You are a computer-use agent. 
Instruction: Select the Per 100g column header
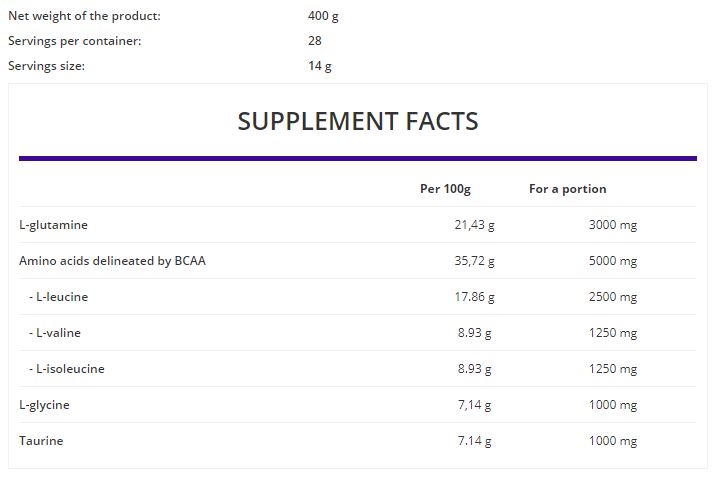pos(445,189)
